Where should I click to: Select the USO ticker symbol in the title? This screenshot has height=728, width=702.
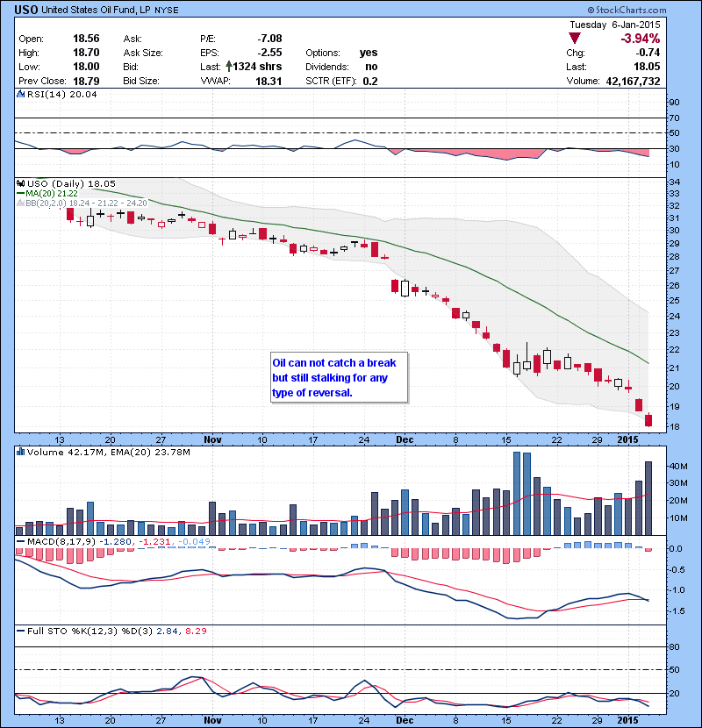tap(26, 10)
